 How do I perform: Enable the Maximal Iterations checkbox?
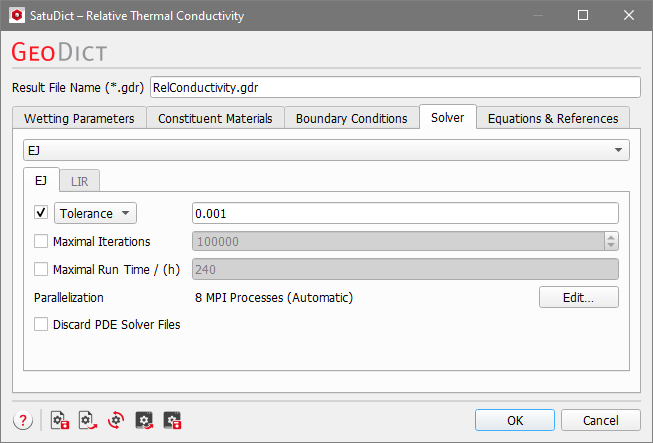click(41, 241)
